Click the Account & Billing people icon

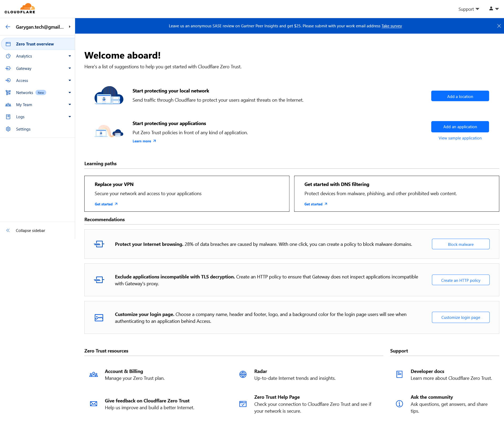click(x=93, y=374)
